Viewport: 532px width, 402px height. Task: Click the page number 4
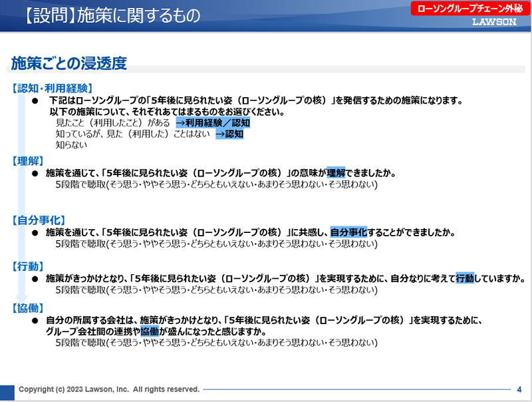[x=519, y=389]
